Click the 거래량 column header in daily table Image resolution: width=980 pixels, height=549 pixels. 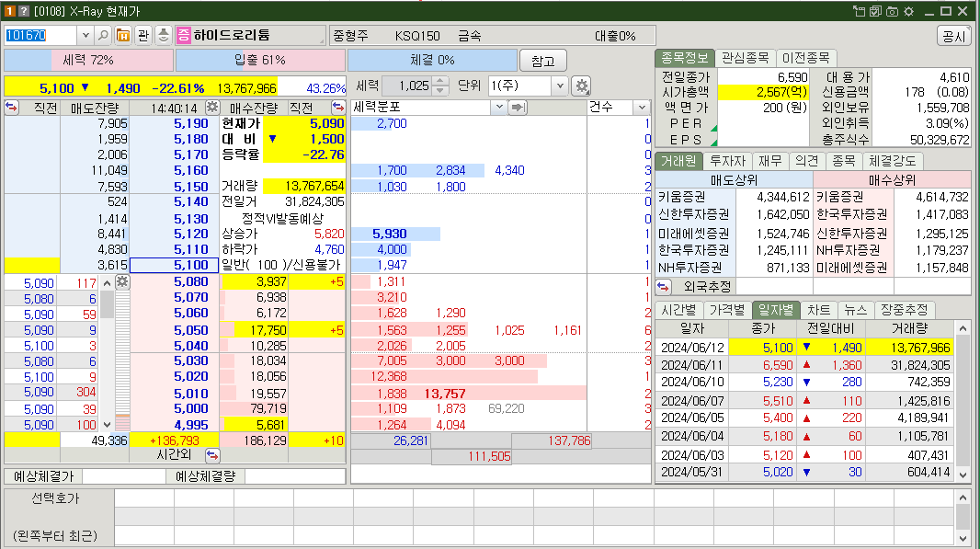tap(909, 328)
